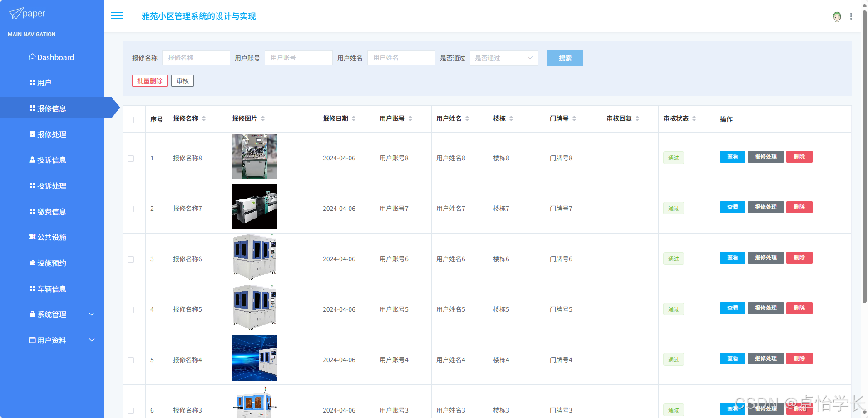This screenshot has height=418, width=868.
Task: Sort by 报修日期 column arrows
Action: pos(354,119)
